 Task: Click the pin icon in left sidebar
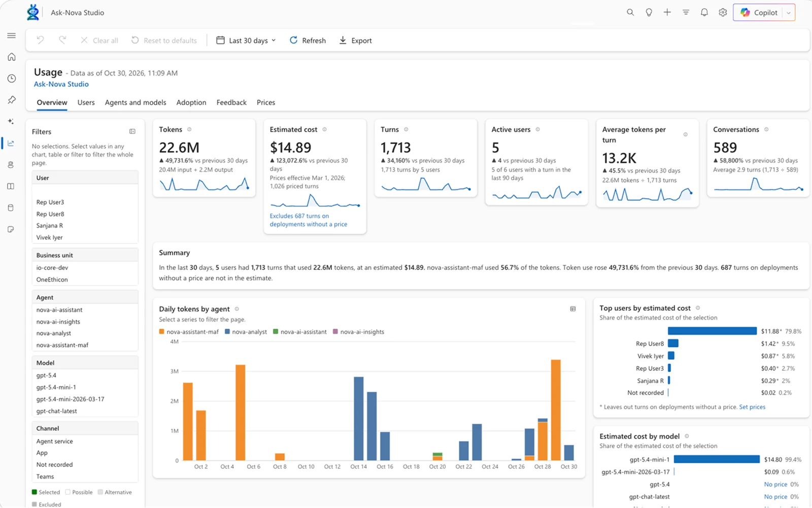pos(11,100)
